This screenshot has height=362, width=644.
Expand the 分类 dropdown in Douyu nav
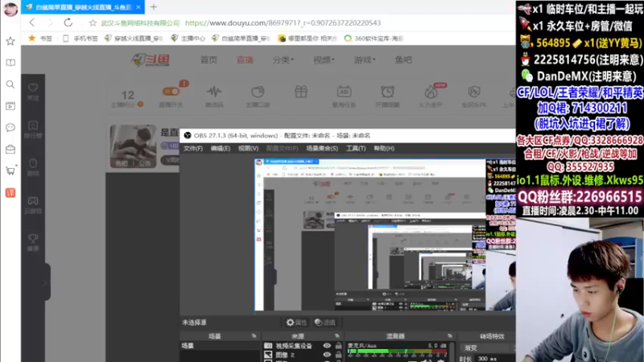point(283,60)
